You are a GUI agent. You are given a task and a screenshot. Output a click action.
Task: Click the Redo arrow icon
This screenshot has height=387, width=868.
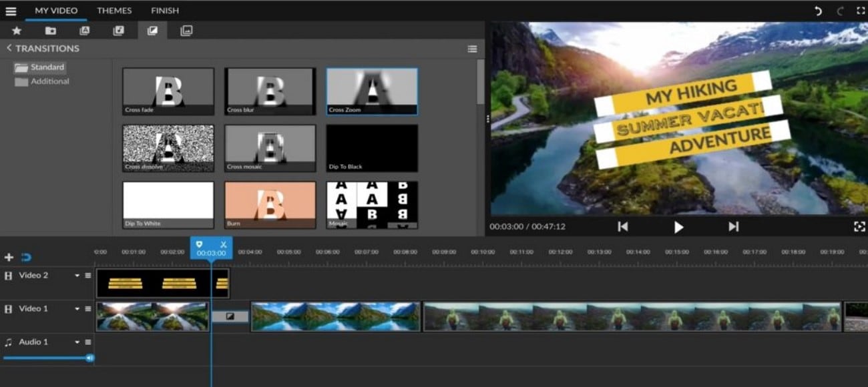click(x=840, y=11)
